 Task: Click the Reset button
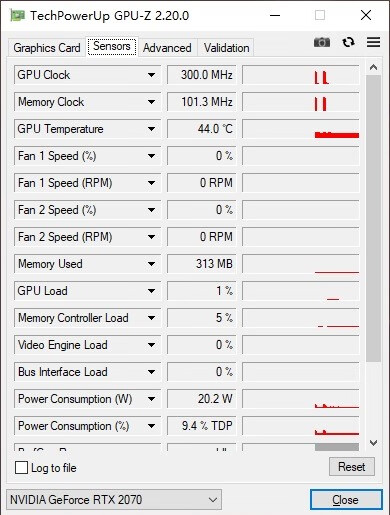352,466
